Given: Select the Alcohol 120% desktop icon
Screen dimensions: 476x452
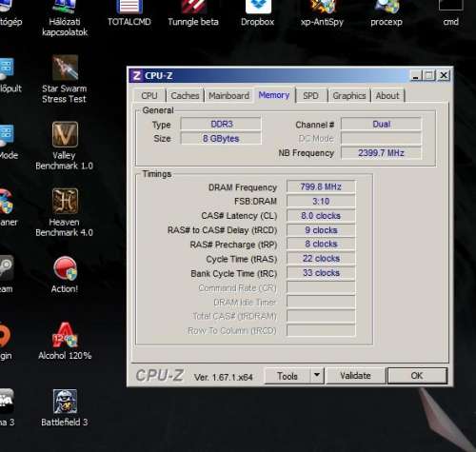Looking at the screenshot, I should 65,341.
